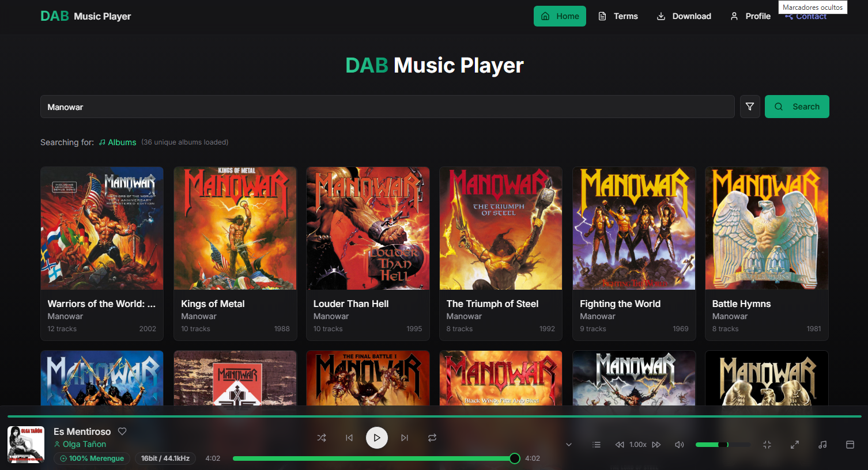Toggle repeat mode
The width and height of the screenshot is (868, 470).
[432, 438]
